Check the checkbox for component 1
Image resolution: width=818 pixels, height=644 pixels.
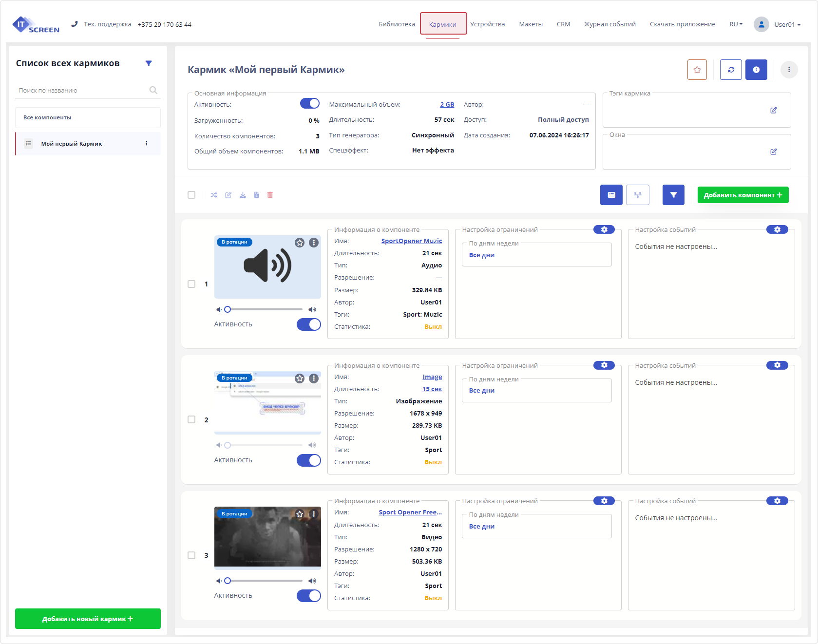[191, 284]
